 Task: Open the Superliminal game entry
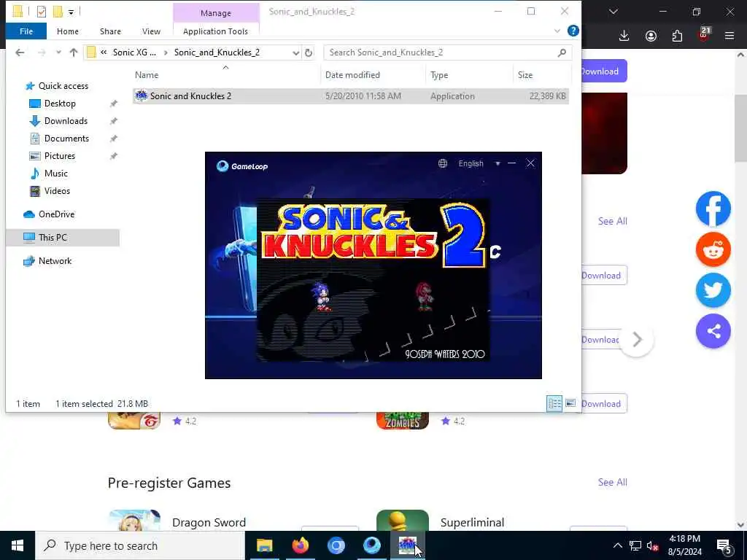(472, 522)
